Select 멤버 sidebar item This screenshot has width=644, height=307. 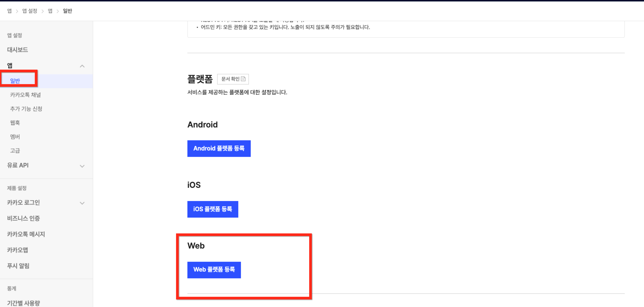(x=15, y=137)
